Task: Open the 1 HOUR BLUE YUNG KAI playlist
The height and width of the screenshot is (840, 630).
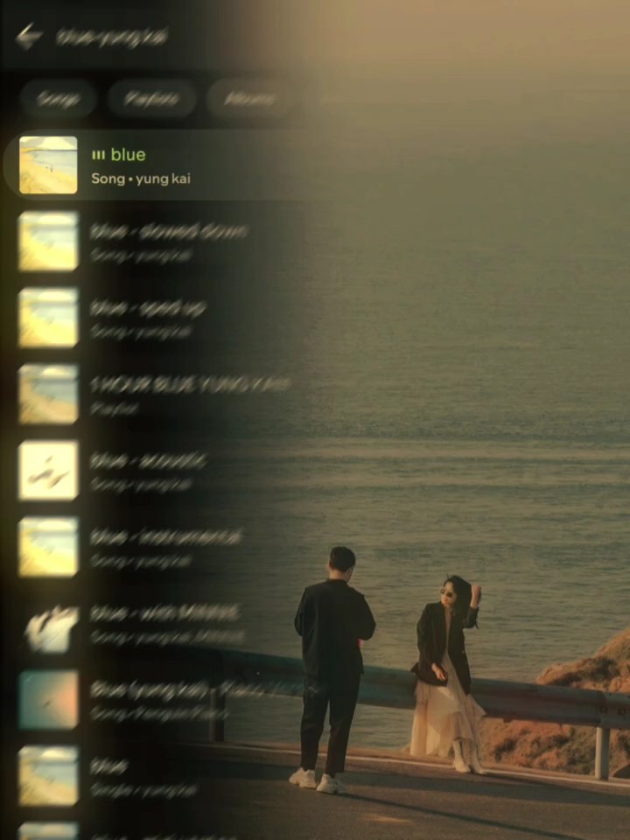Action: [188, 394]
